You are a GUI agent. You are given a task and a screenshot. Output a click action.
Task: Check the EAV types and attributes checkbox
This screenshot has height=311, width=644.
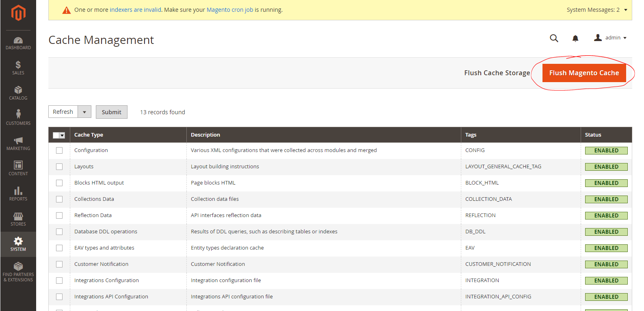[59, 248]
